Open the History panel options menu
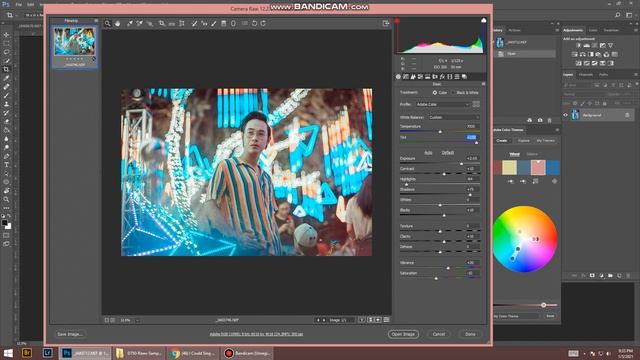This screenshot has width=640, height=360. pyautogui.click(x=557, y=30)
